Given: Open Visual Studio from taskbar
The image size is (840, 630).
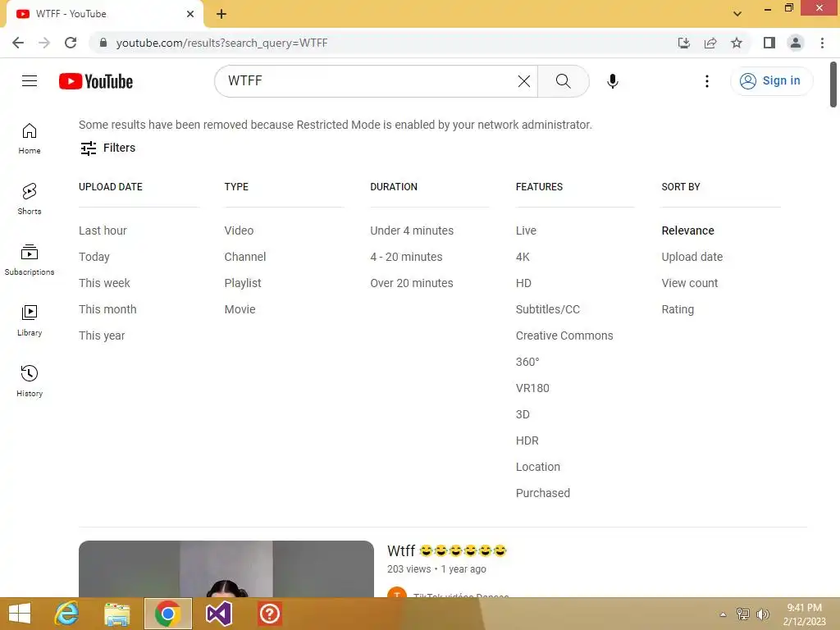Looking at the screenshot, I should [218, 614].
